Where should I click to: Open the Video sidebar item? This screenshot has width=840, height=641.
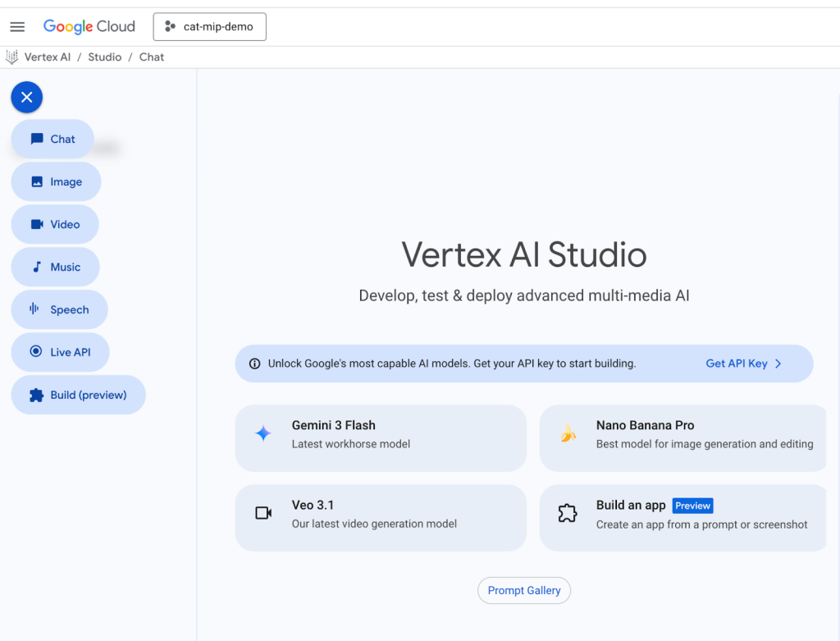(55, 225)
